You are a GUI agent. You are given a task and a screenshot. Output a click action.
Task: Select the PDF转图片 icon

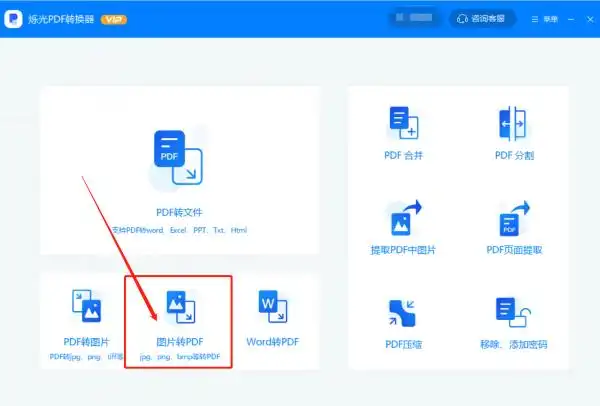click(85, 307)
